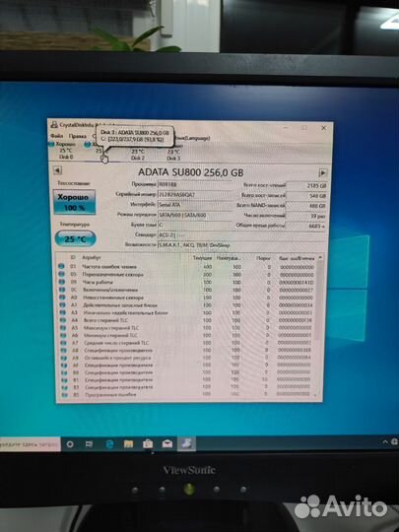Open File Explorer from the taskbar
The image size is (399, 532).
click(128, 444)
